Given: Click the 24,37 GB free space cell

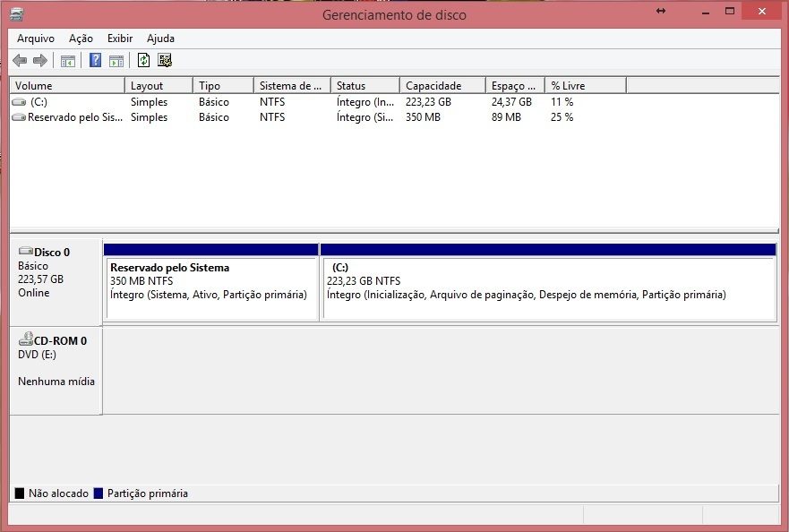Looking at the screenshot, I should (511, 102).
